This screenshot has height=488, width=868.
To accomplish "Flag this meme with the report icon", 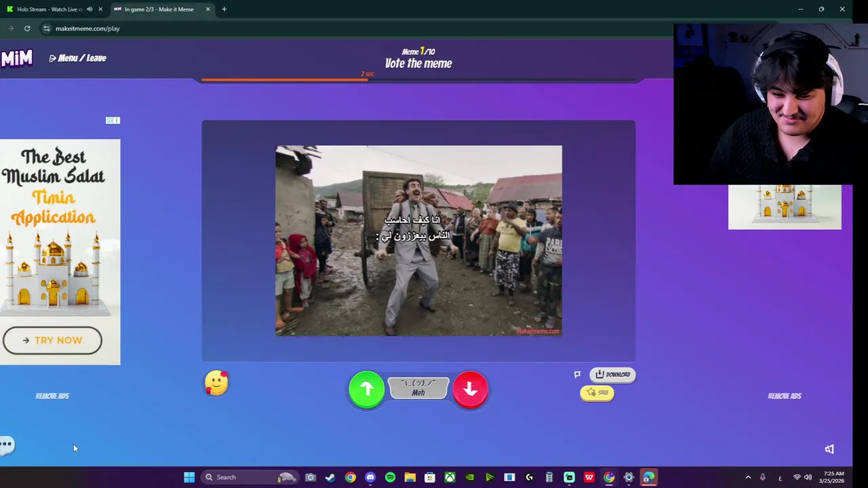I will (x=577, y=374).
